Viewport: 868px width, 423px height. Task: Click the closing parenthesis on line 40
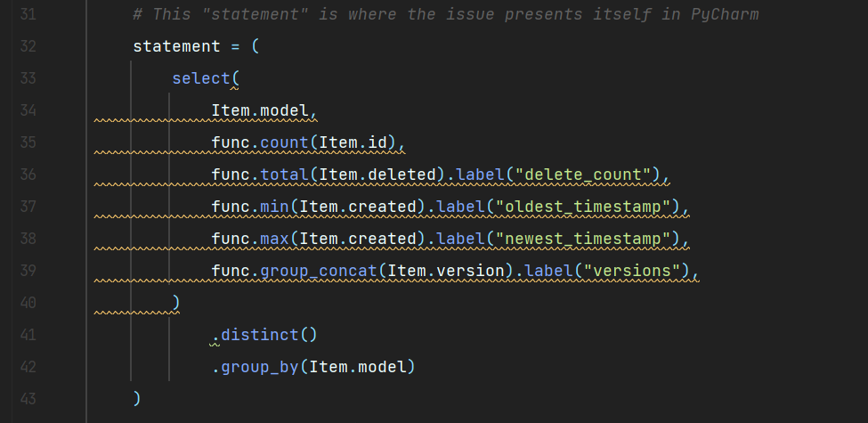tap(176, 303)
